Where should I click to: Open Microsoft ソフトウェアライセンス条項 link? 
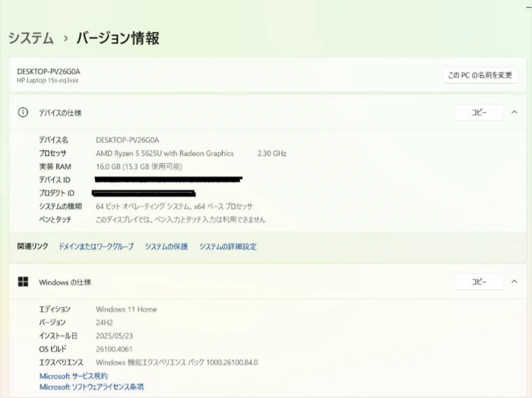92,387
